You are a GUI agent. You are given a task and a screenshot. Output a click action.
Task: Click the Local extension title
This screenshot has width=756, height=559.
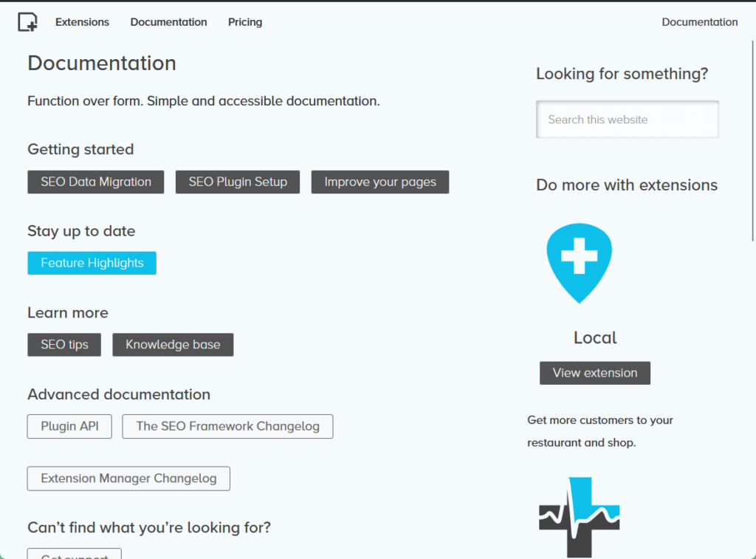point(595,337)
